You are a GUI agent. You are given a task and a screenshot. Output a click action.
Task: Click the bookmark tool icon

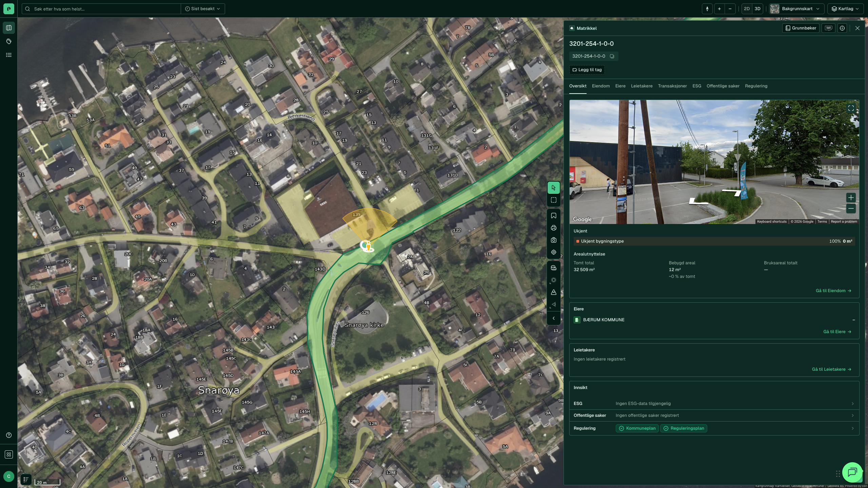pos(553,216)
